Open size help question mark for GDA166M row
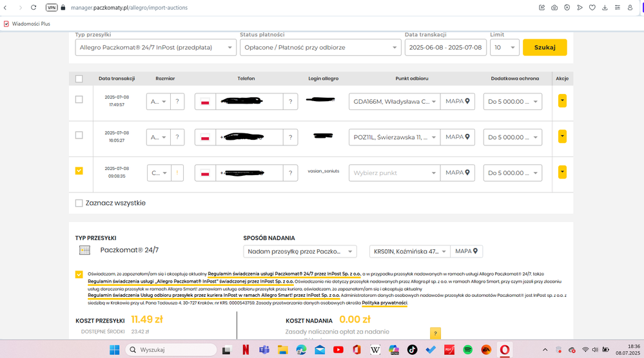 pyautogui.click(x=177, y=101)
